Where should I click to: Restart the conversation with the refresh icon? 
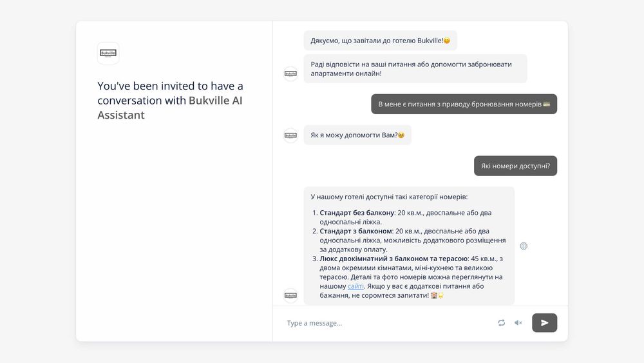[x=501, y=323]
